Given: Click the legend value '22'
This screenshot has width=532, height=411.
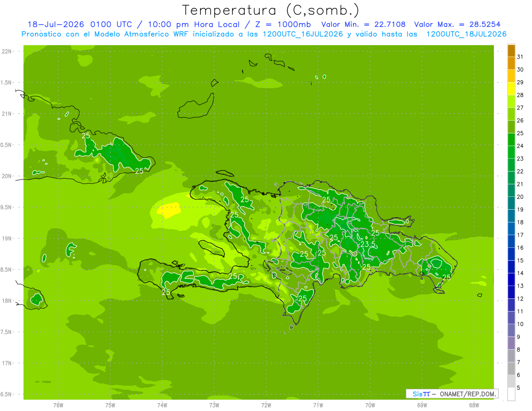Looking at the screenshot, I should pos(520,171).
